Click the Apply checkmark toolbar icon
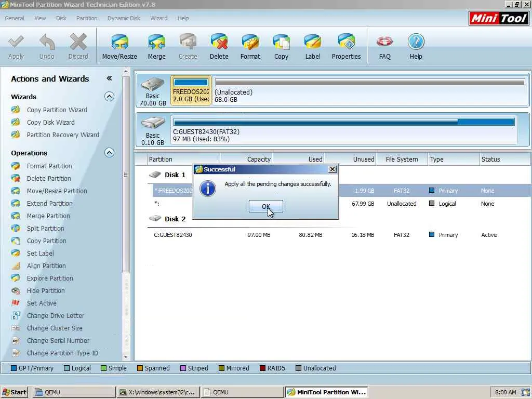 (x=16, y=47)
